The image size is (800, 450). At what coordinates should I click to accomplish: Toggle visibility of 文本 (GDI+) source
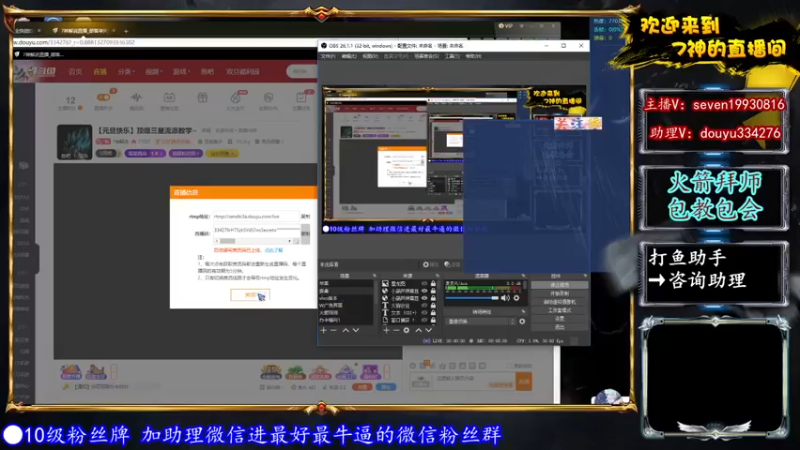pyautogui.click(x=424, y=313)
